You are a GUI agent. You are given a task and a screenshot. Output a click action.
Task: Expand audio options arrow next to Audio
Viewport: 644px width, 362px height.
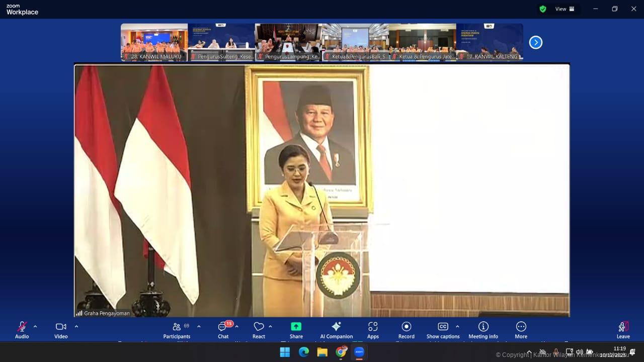pyautogui.click(x=35, y=326)
